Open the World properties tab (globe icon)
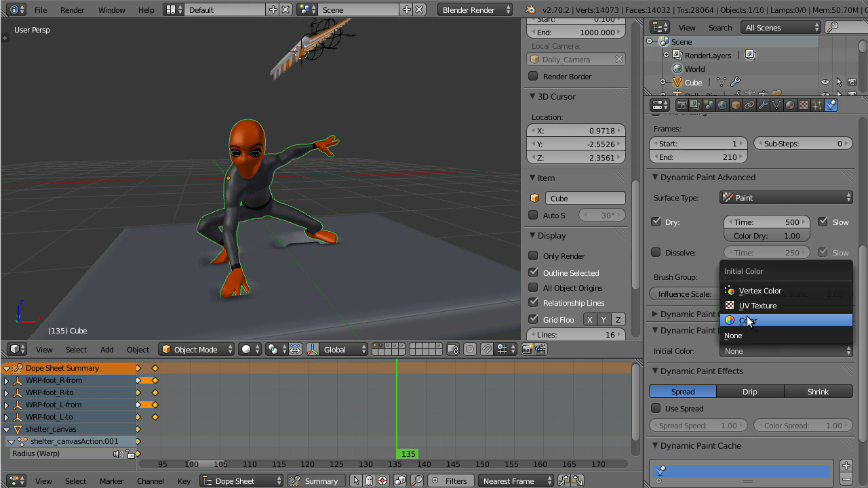 pos(722,105)
